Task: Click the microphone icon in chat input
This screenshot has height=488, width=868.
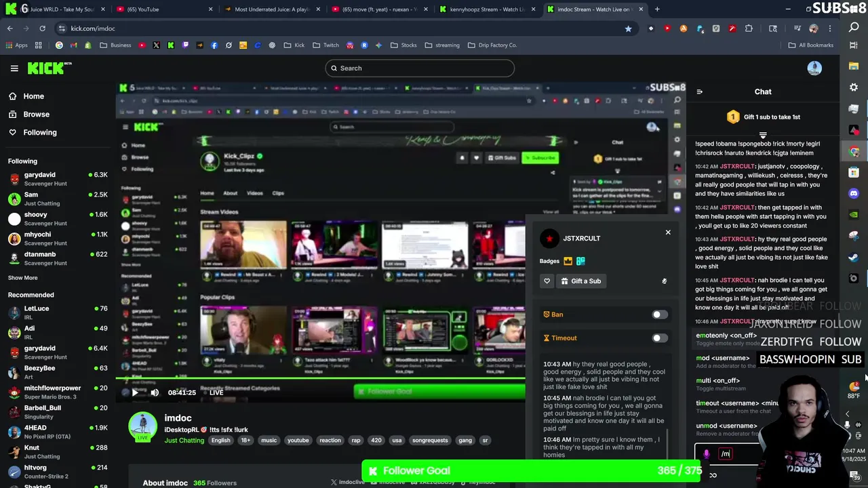Action: 706,454
